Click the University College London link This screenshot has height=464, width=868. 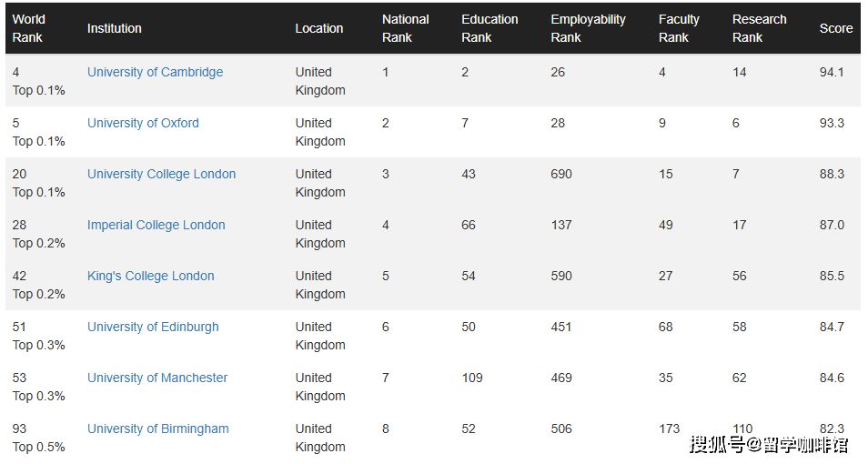click(x=161, y=174)
